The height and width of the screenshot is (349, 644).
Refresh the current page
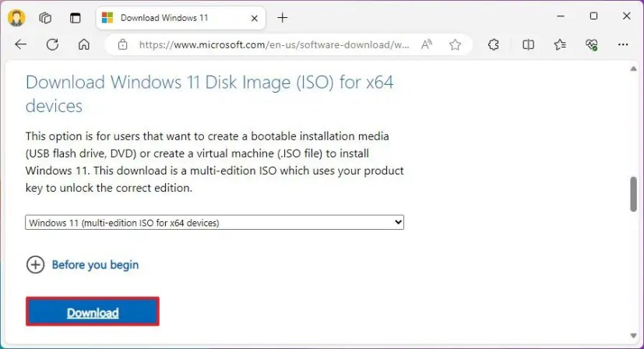(x=52, y=44)
